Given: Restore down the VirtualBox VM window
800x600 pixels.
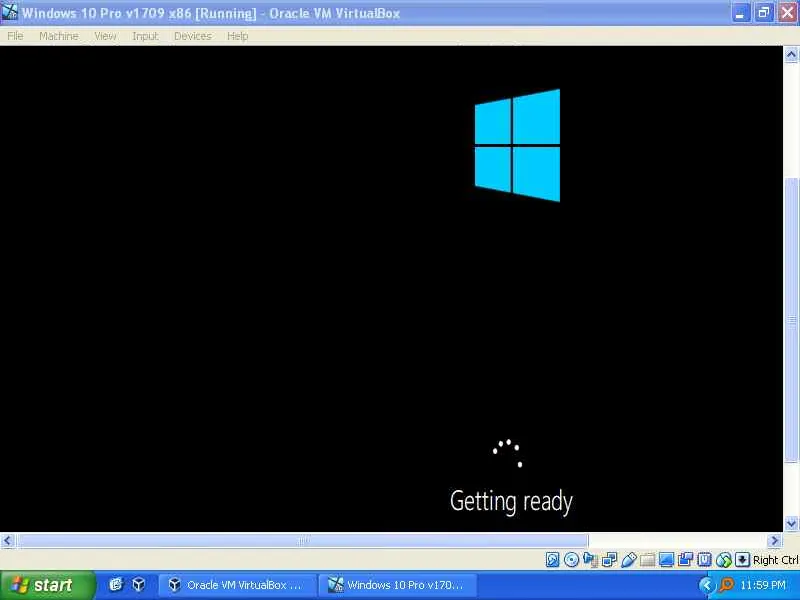Looking at the screenshot, I should [764, 13].
